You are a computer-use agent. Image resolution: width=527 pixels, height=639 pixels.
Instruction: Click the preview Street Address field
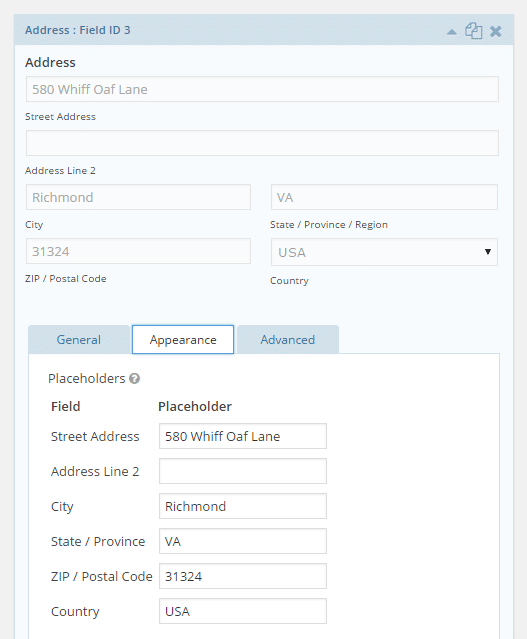click(x=262, y=89)
